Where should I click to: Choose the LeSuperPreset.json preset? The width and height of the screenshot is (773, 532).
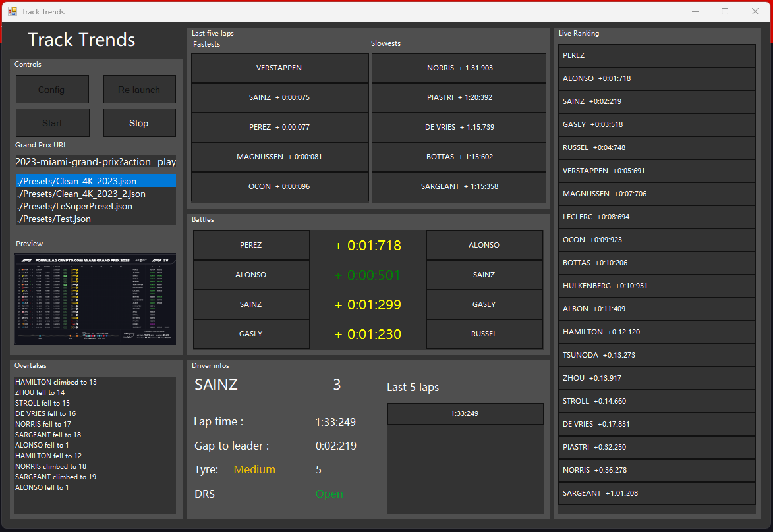[x=75, y=206]
